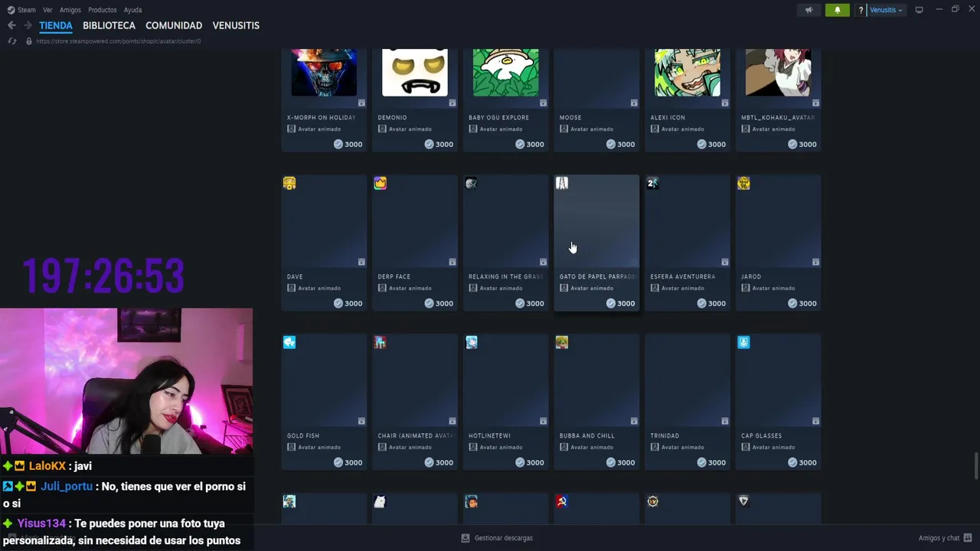Click game icon on Relaxing in the Grass card
The width and height of the screenshot is (980, 551).
point(471,183)
